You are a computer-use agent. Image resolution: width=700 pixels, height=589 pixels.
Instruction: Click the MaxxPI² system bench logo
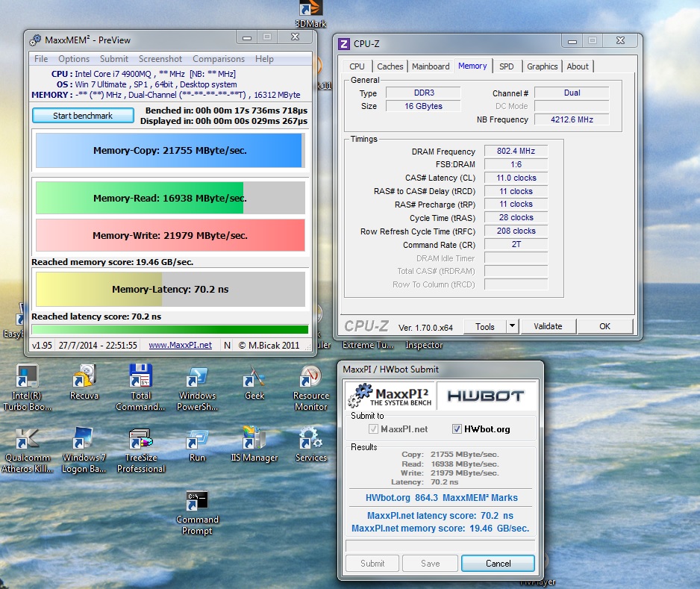391,396
